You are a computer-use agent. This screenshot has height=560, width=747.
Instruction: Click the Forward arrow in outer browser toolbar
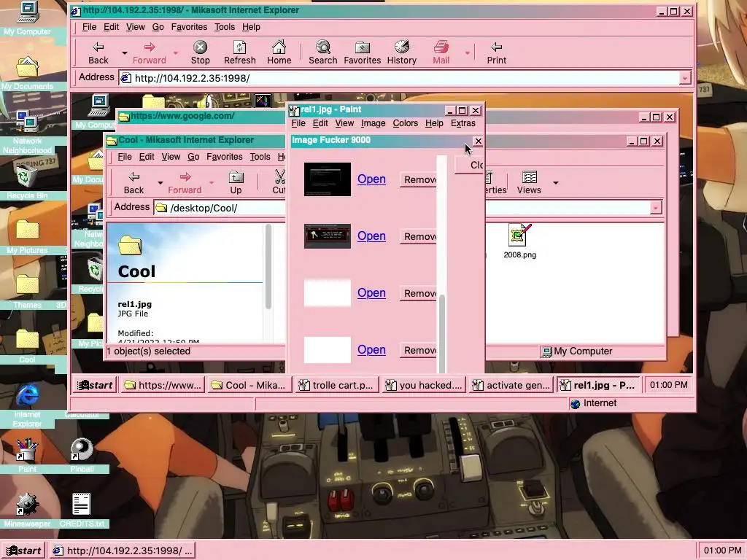[x=150, y=52]
